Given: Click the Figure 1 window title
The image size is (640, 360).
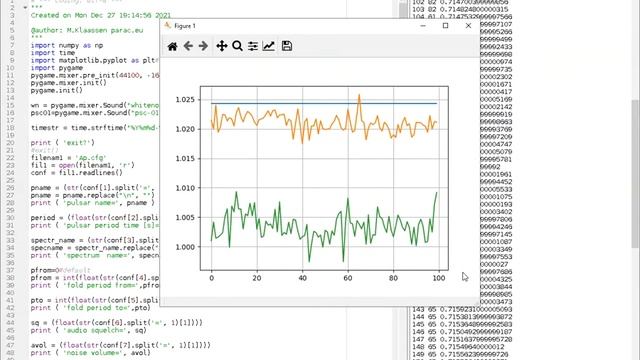Looking at the screenshot, I should tap(185, 26).
